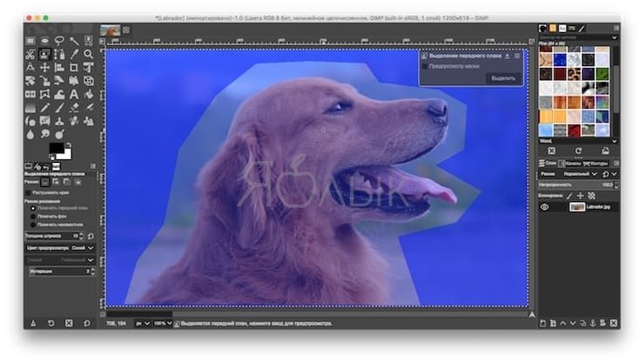
Task: Select the Dodge/Burn tool
Action: [59, 134]
